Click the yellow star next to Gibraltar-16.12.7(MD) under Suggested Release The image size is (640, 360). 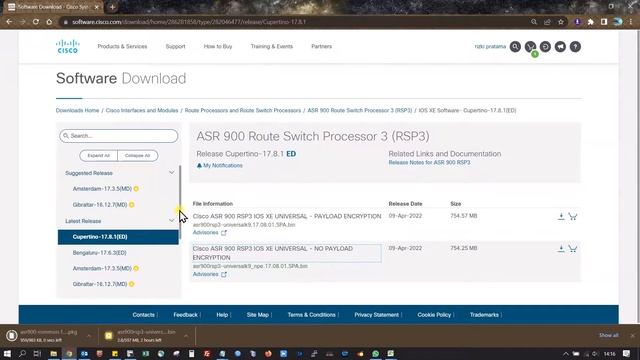click(132, 205)
